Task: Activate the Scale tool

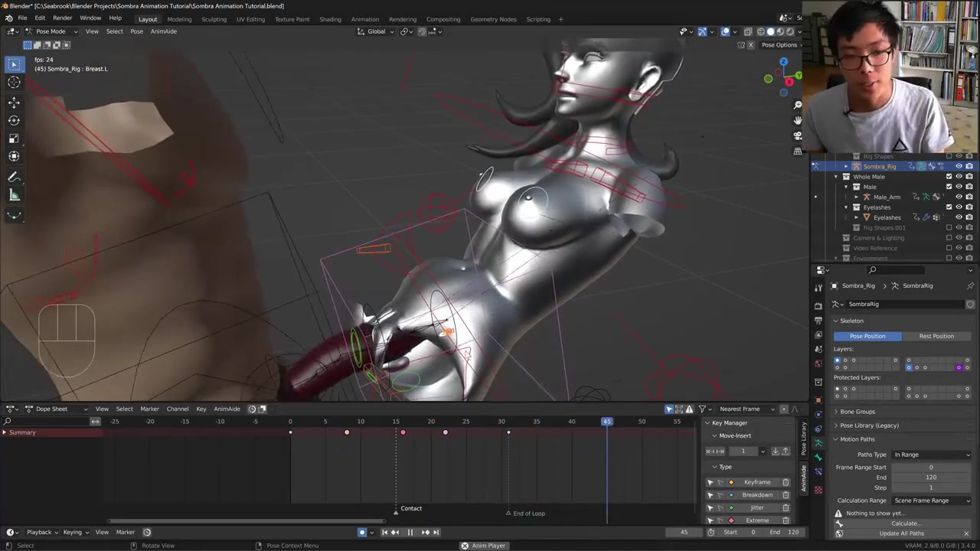Action: tap(14, 139)
